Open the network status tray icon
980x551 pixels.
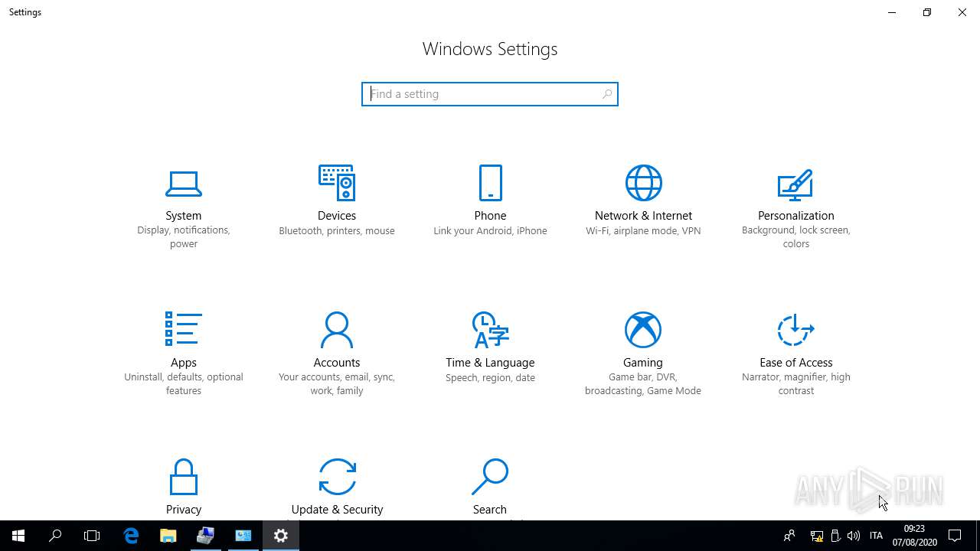pos(817,536)
